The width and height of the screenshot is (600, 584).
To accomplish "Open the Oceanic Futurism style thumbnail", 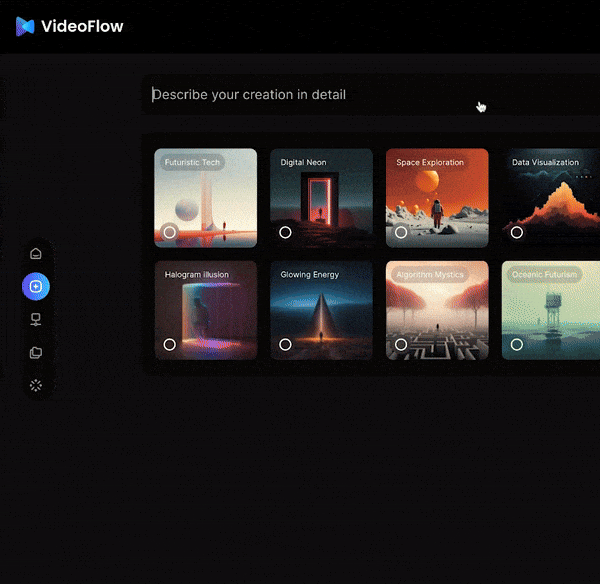I will coord(551,310).
